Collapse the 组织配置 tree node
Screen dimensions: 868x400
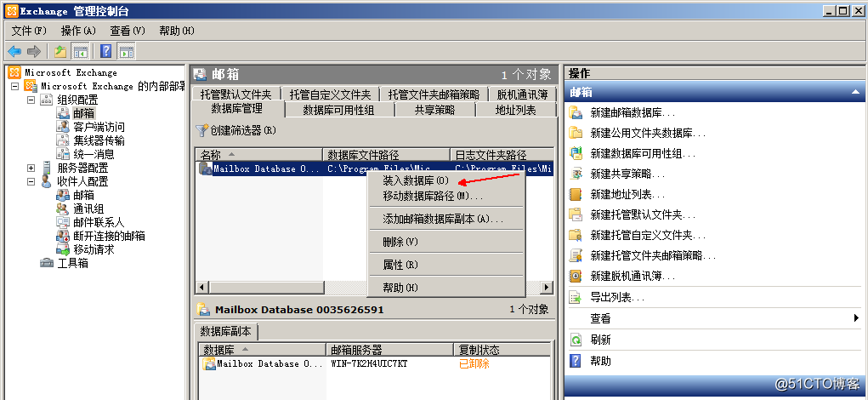(31, 100)
